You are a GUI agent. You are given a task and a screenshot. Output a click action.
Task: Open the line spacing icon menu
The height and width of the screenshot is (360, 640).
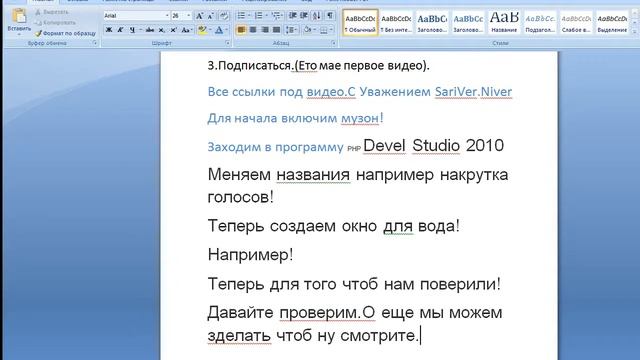(290, 30)
